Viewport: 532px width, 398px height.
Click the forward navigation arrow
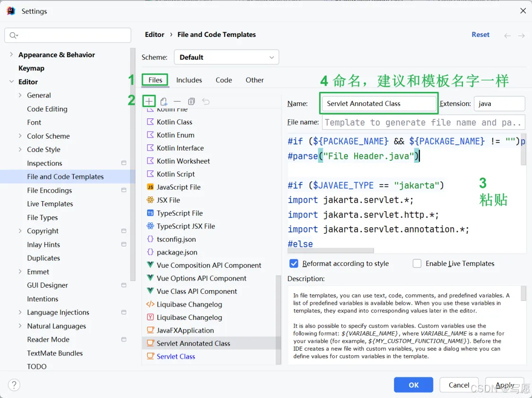click(x=522, y=35)
